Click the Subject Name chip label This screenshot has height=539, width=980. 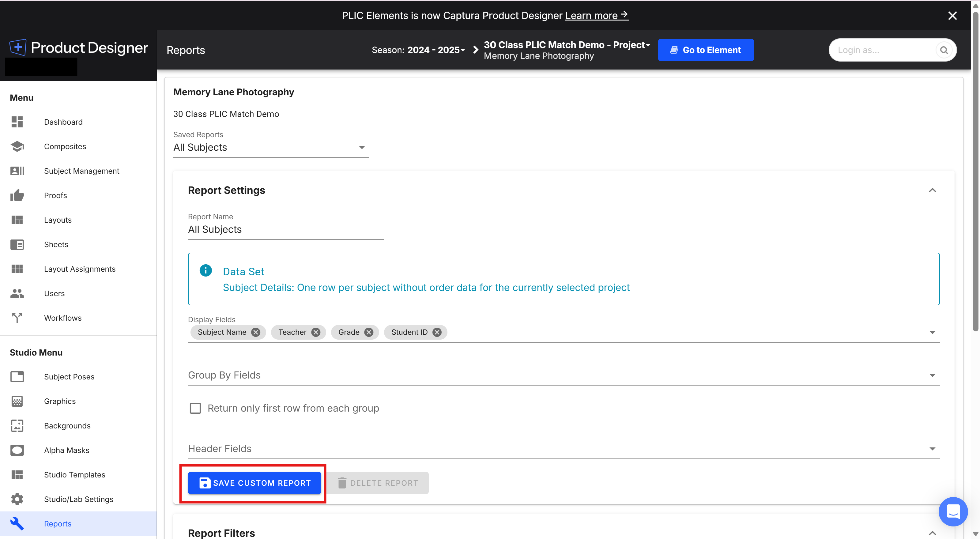tap(222, 332)
